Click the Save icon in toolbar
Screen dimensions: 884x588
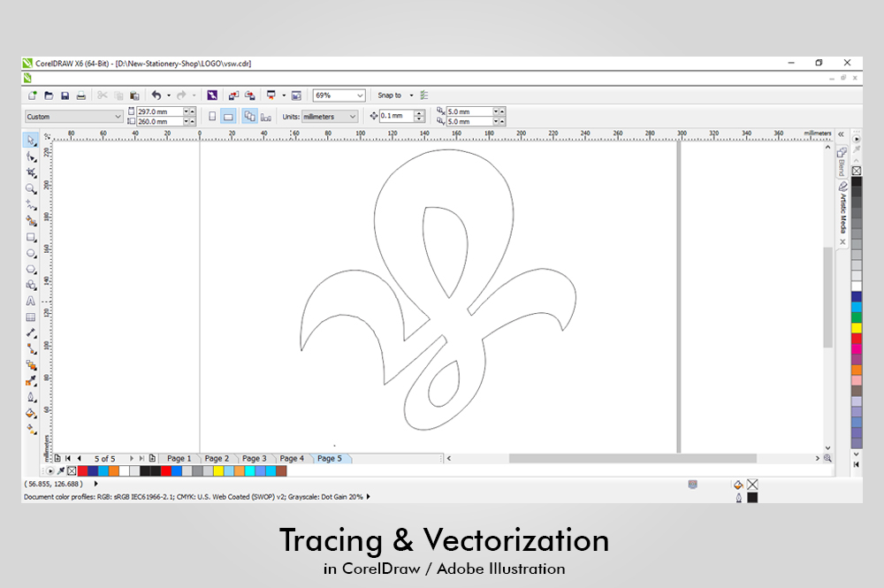[65, 95]
